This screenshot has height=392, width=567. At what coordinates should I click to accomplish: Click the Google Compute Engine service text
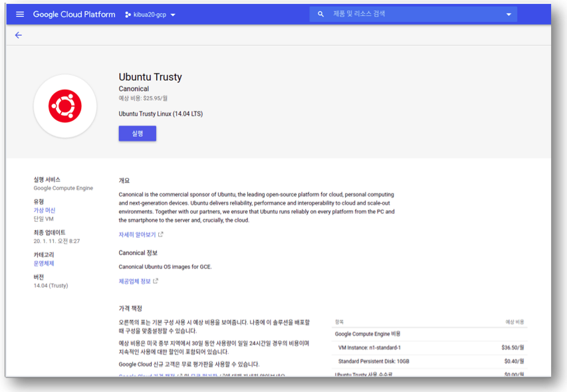63,188
